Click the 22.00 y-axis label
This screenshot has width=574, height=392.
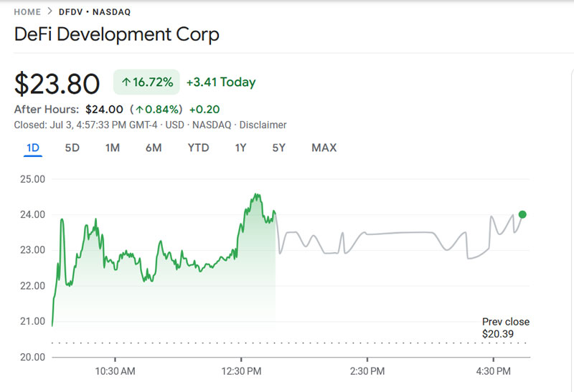(32, 286)
